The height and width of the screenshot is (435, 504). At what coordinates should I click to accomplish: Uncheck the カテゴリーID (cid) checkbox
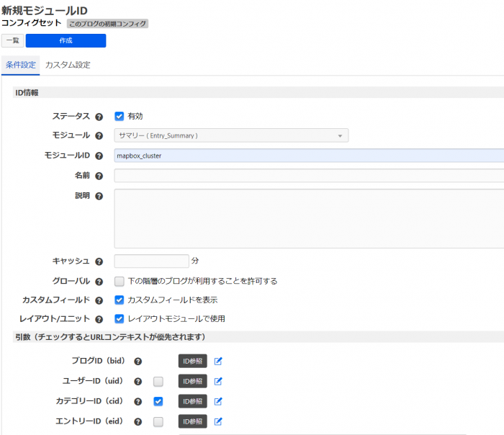(x=158, y=401)
